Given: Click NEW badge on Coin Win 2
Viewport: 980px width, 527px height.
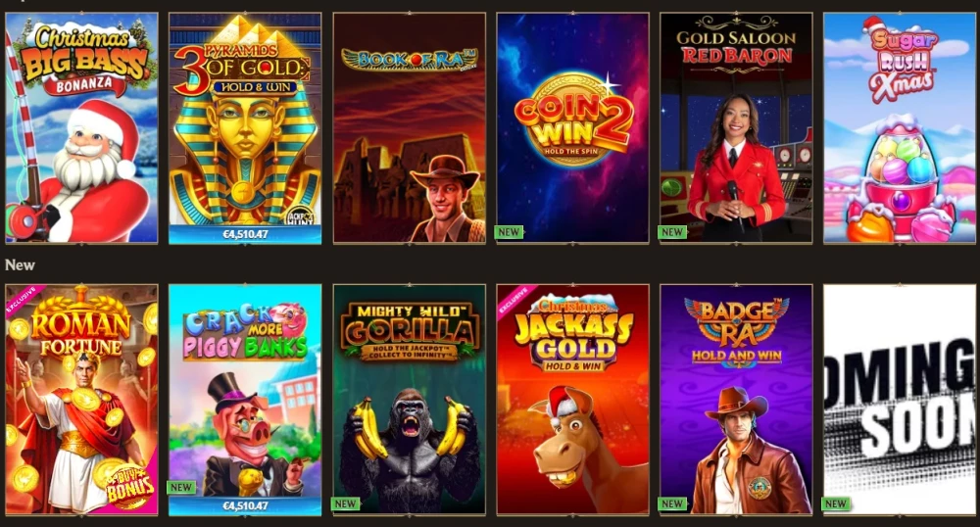Looking at the screenshot, I should [509, 232].
